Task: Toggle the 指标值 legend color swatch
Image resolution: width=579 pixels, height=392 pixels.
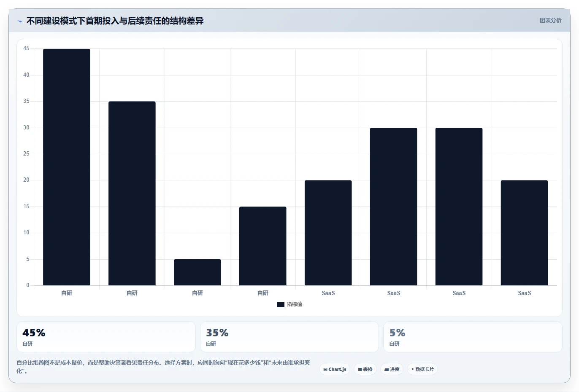Action: (281, 304)
